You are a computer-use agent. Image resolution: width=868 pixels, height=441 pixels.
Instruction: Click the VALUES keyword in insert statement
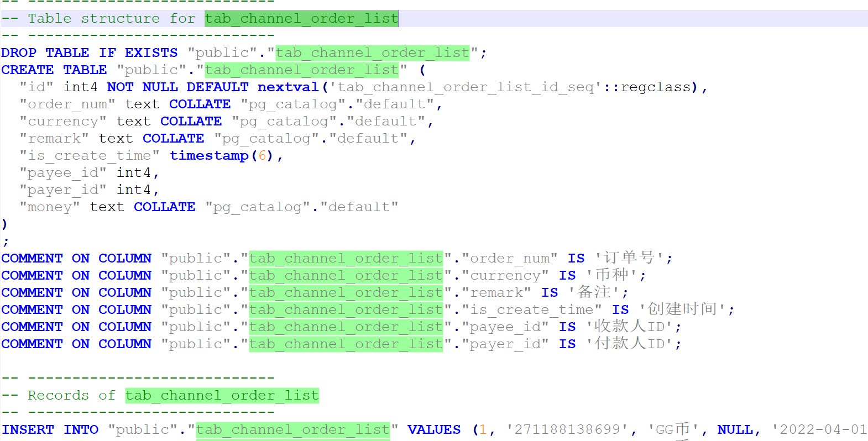434,429
